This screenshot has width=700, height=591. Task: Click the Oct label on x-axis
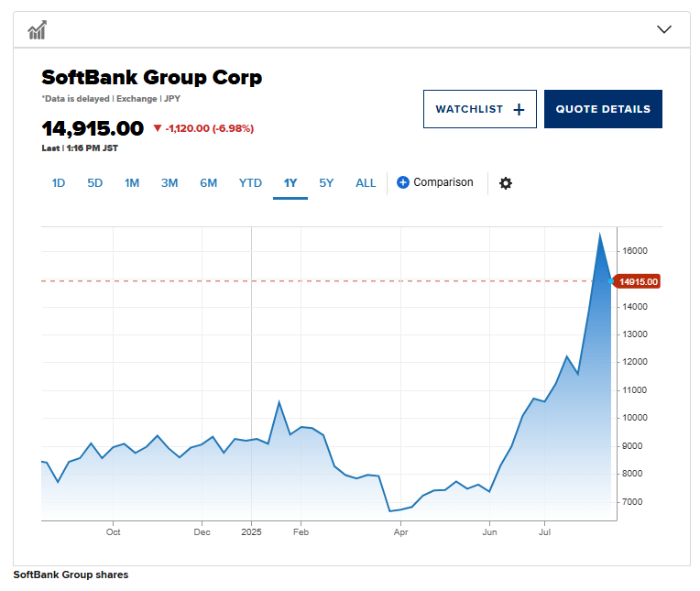coord(113,532)
